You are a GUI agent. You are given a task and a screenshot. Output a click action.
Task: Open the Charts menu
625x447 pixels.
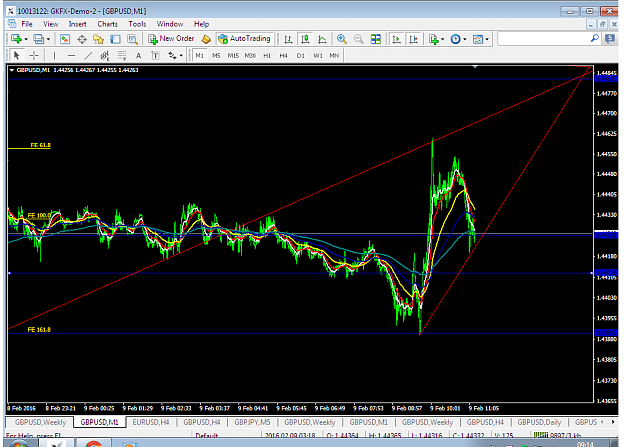pos(108,24)
